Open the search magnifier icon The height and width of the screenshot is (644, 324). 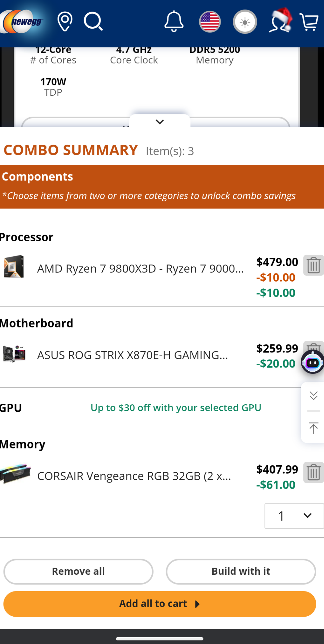point(93,22)
